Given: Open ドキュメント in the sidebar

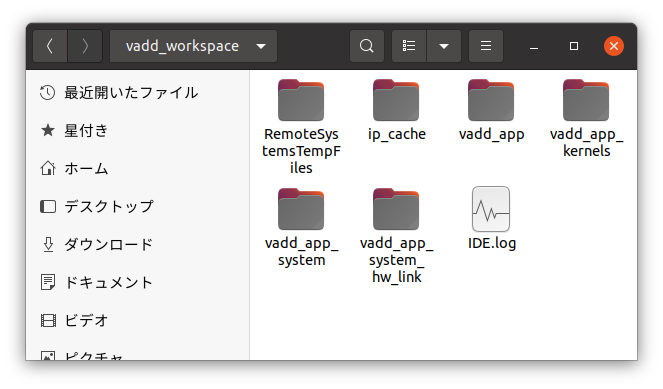Looking at the screenshot, I should tap(137, 282).
